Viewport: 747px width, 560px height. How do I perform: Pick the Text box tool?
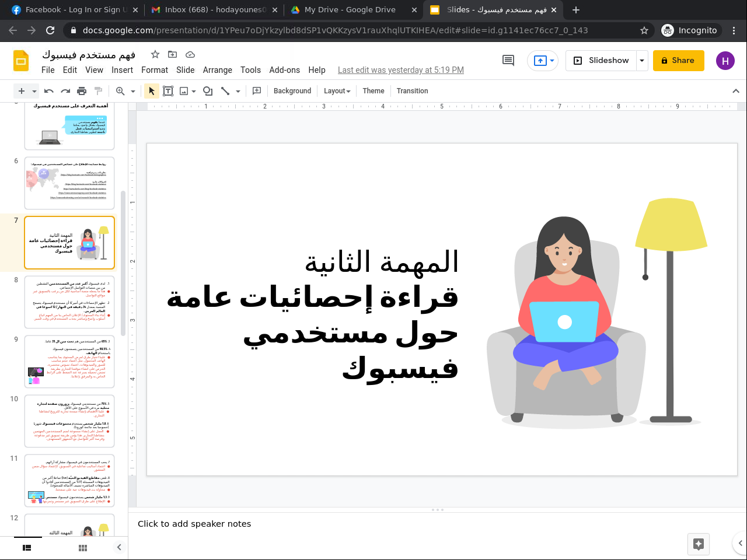pos(168,91)
